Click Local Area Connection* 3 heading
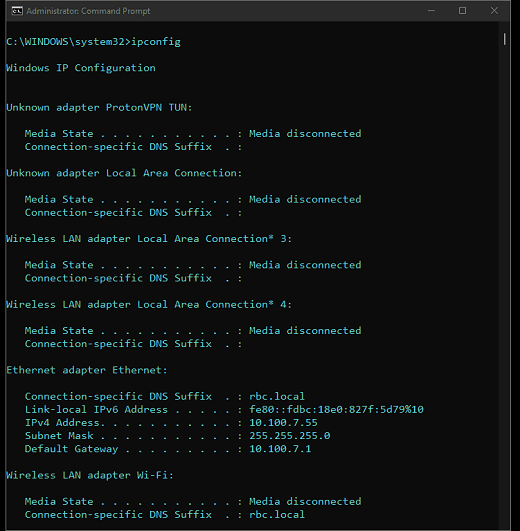This screenshot has width=520, height=531. point(149,239)
